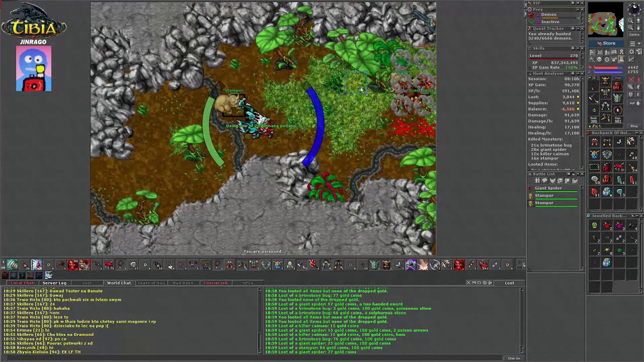Click the helmet equipment slot
Screen dimensions: 644x362
click(x=606, y=81)
